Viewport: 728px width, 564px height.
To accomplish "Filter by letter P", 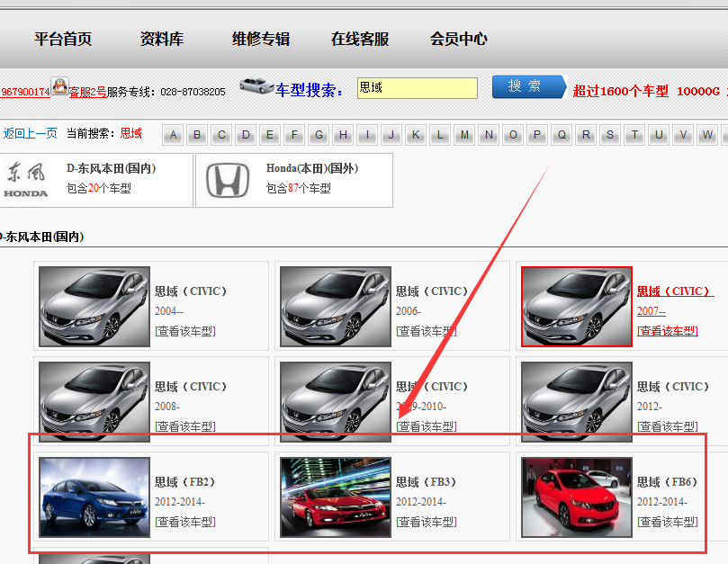I will pyautogui.click(x=537, y=135).
